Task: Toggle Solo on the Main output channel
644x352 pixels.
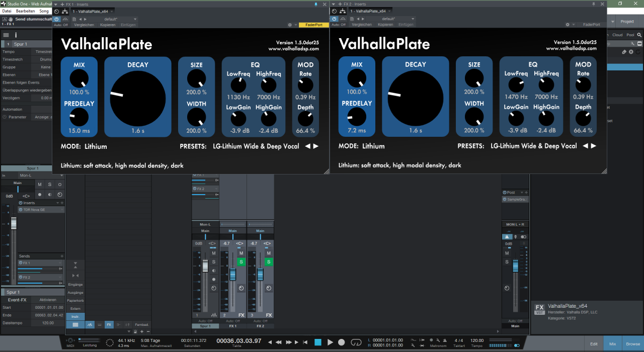Action: point(507,262)
